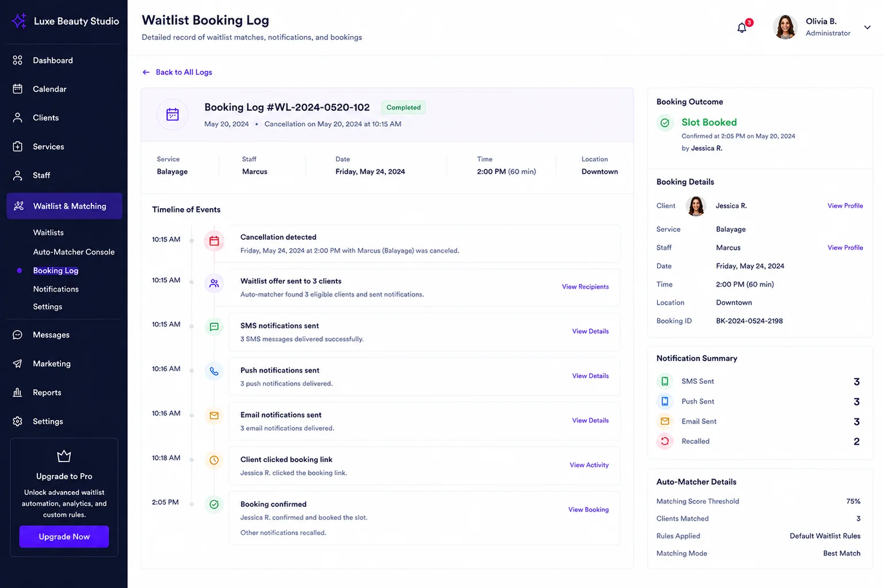Viewport: 884px width, 588px height.
Task: Click Back to All Logs link
Action: (184, 72)
